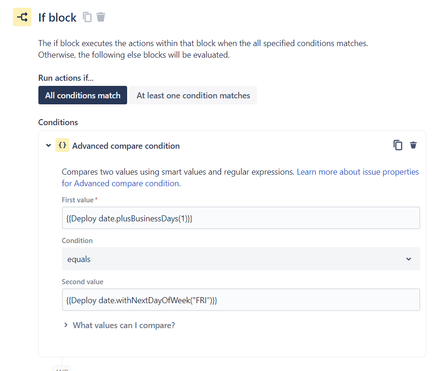448x371 pixels.
Task: Select All conditions match option
Action: pyautogui.click(x=82, y=95)
